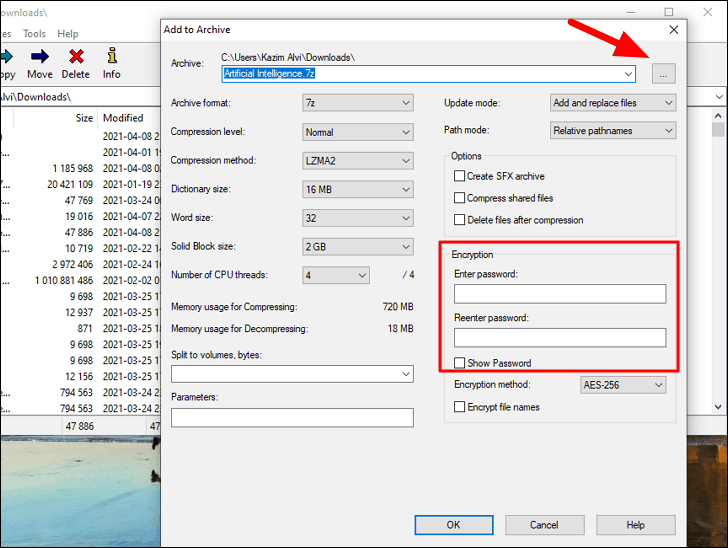Click the Reenter password field
Screen dimensions: 728x548
point(560,338)
